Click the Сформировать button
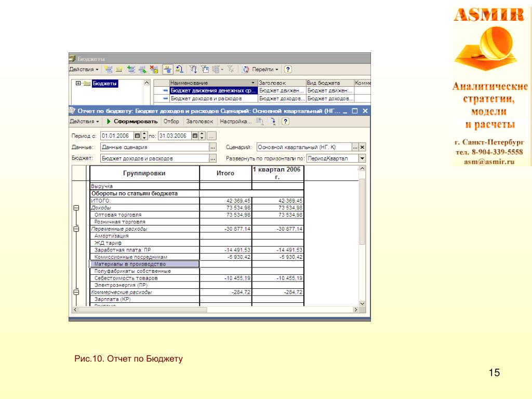The width and height of the screenshot is (532, 399). tap(136, 122)
